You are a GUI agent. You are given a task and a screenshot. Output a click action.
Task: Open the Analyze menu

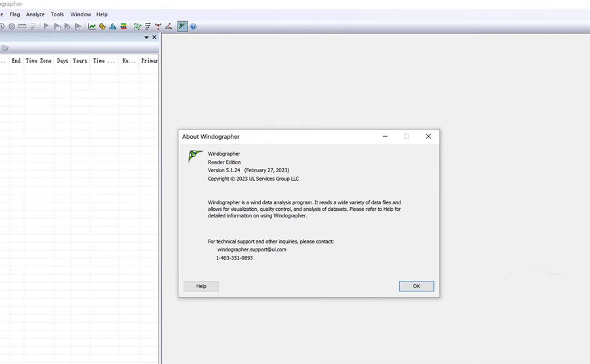click(x=35, y=14)
